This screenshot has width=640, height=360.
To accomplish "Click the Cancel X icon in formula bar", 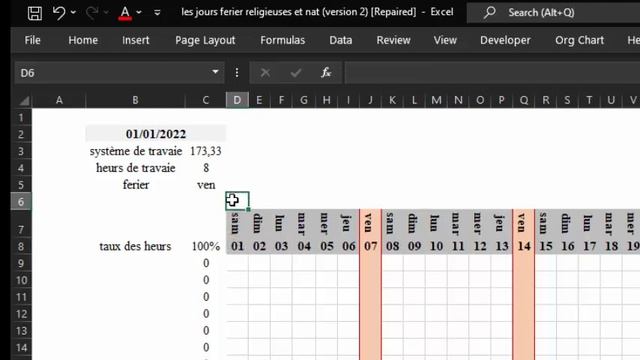I will click(265, 73).
